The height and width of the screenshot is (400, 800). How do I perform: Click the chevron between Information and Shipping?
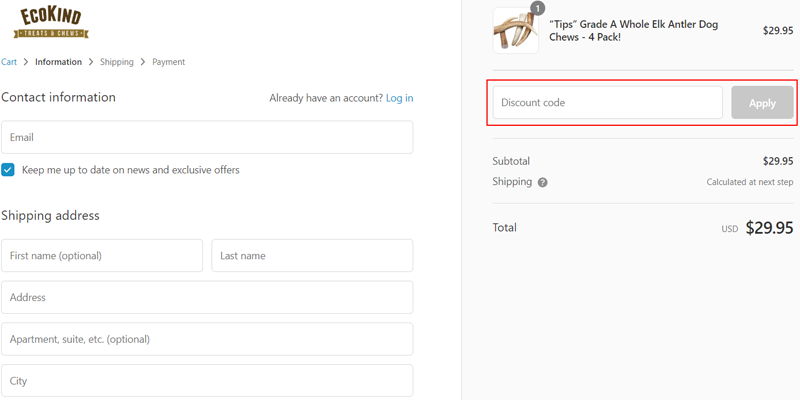click(x=91, y=62)
